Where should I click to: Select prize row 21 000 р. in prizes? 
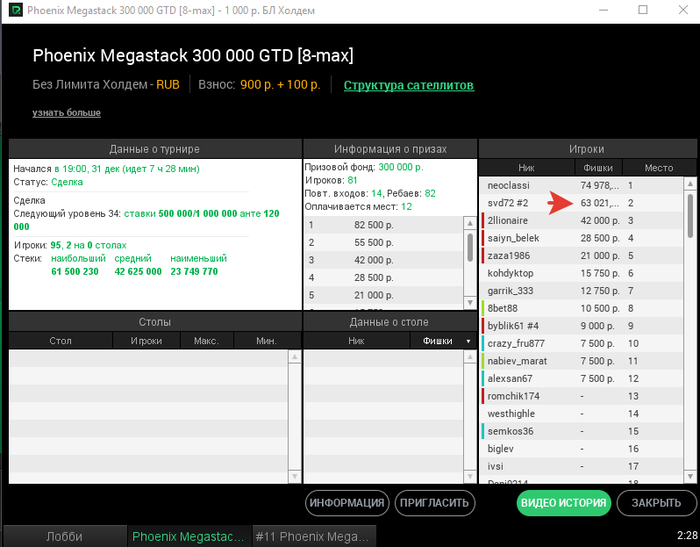coord(384,295)
